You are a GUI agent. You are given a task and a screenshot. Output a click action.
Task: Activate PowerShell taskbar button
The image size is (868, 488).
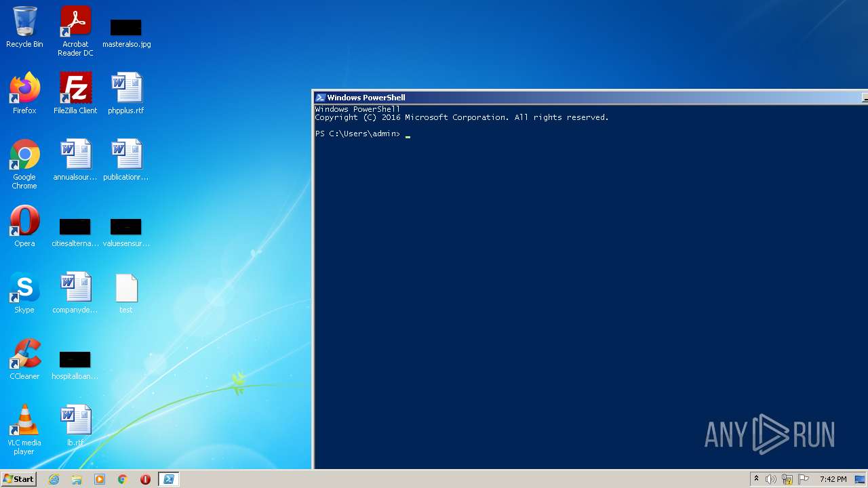pos(168,479)
